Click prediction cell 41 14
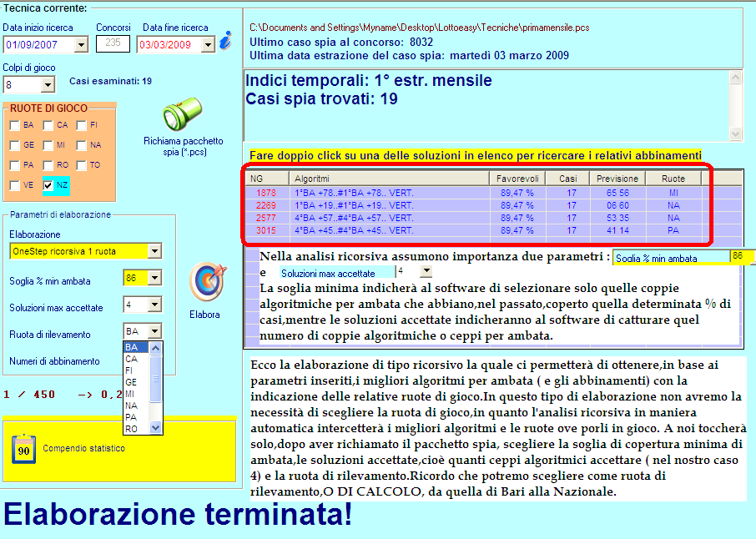756x539 pixels. (617, 230)
